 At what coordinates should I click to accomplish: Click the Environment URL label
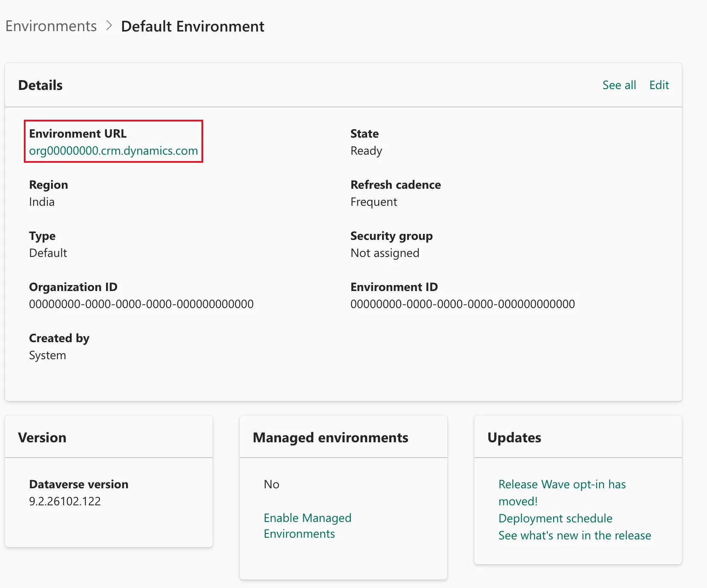(78, 134)
